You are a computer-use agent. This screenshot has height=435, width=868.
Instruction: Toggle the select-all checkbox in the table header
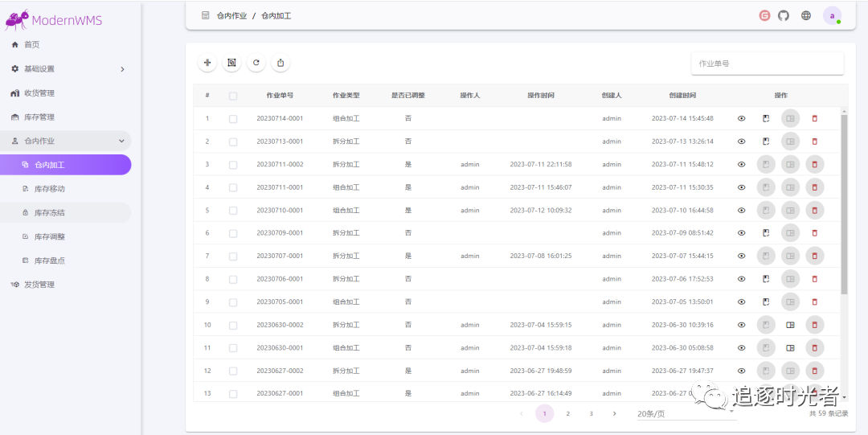pyautogui.click(x=233, y=96)
